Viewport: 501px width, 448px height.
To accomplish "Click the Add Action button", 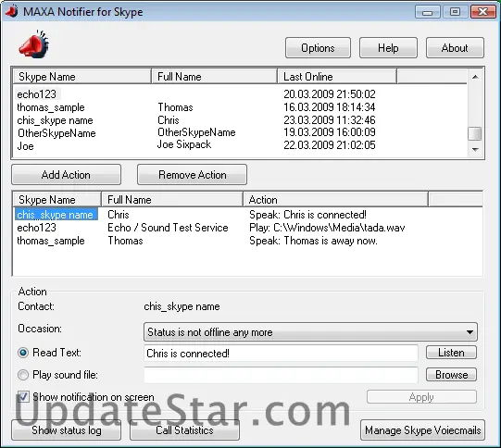I will coord(66,175).
